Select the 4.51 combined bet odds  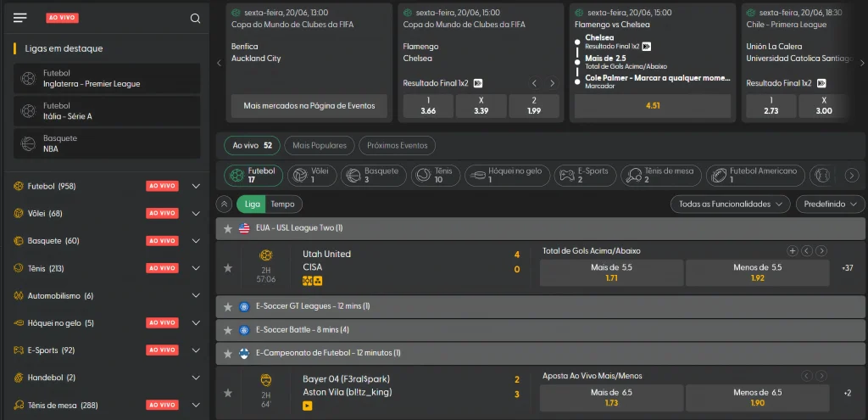[x=653, y=106]
